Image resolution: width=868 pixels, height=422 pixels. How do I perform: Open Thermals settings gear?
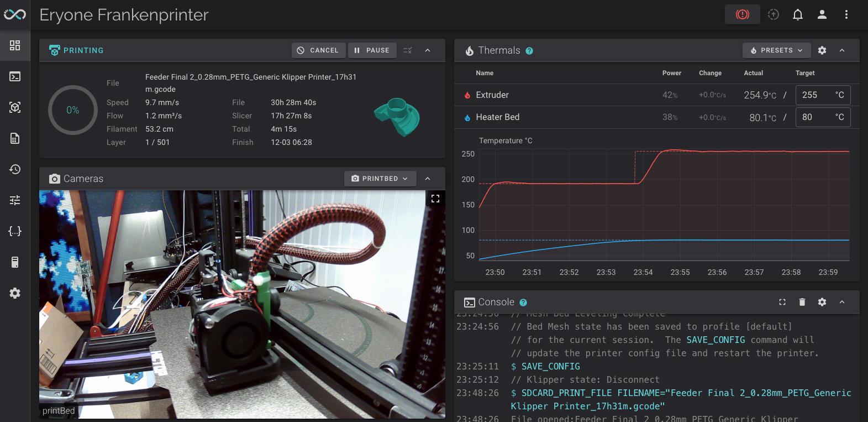822,50
